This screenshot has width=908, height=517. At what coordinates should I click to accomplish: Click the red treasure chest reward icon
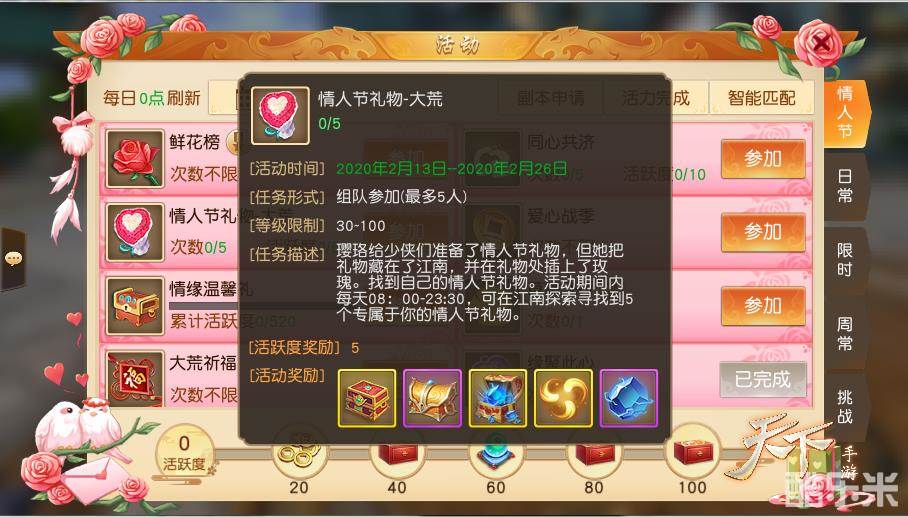[367, 398]
